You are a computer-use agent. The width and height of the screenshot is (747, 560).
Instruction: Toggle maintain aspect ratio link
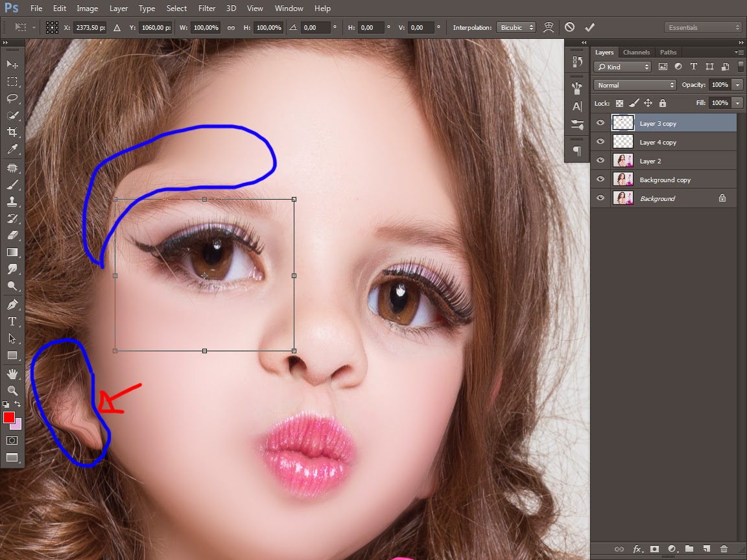[x=231, y=28]
